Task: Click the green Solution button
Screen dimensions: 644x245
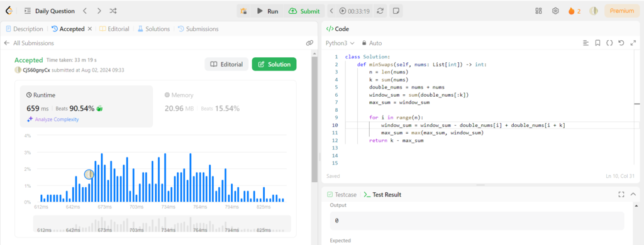Action: [274, 64]
